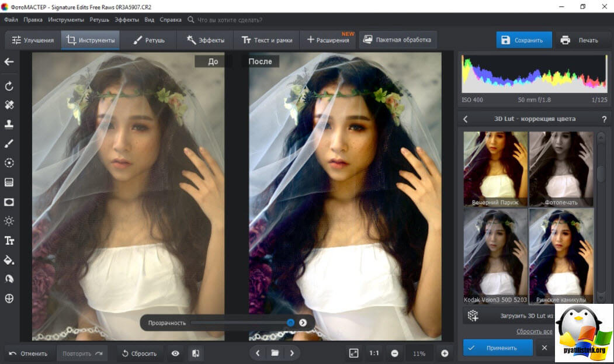Viewport: 614px width, 364px height.
Task: Open the Вид menu
Action: pos(149,20)
